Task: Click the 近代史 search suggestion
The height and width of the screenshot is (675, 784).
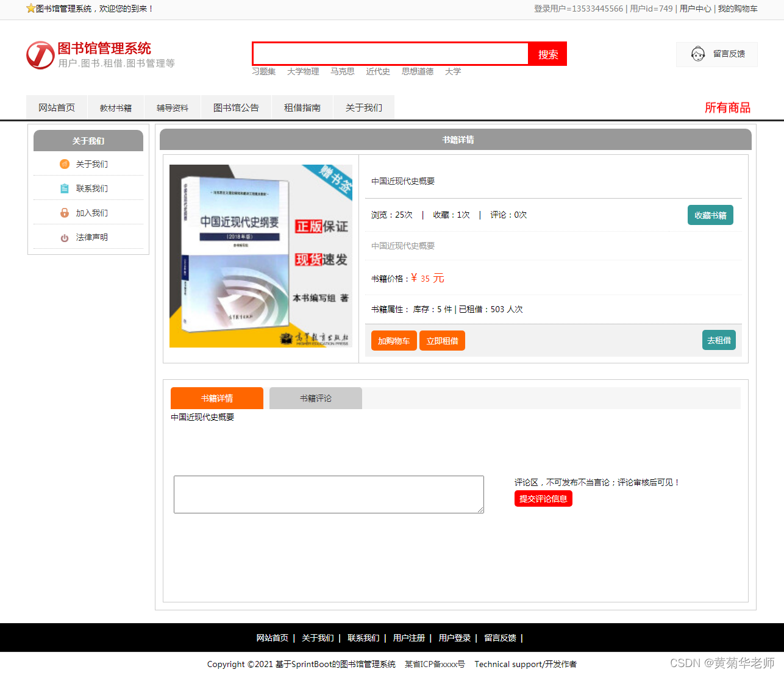Action: pos(378,71)
